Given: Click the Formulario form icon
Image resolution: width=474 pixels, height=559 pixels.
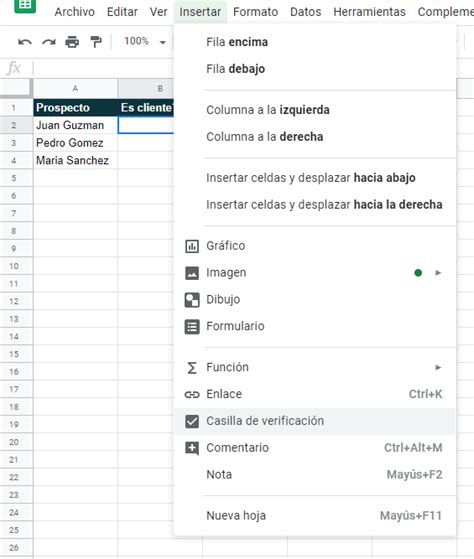Looking at the screenshot, I should (x=192, y=327).
